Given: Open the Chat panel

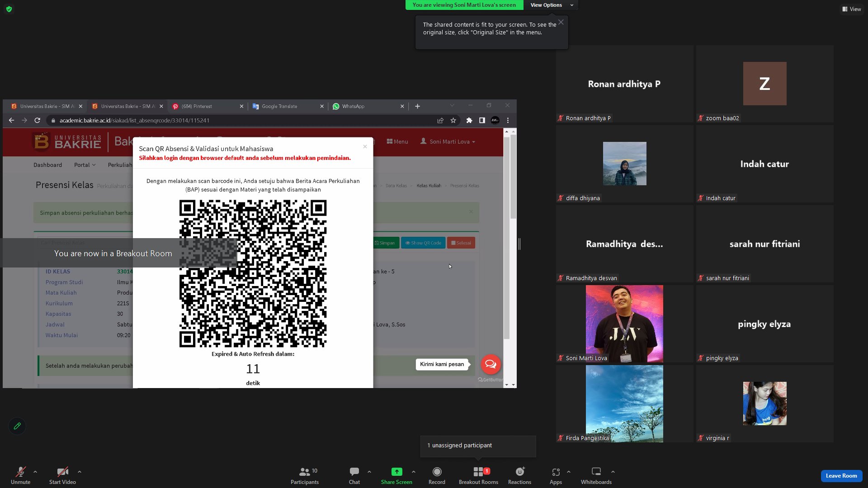Looking at the screenshot, I should (354, 475).
